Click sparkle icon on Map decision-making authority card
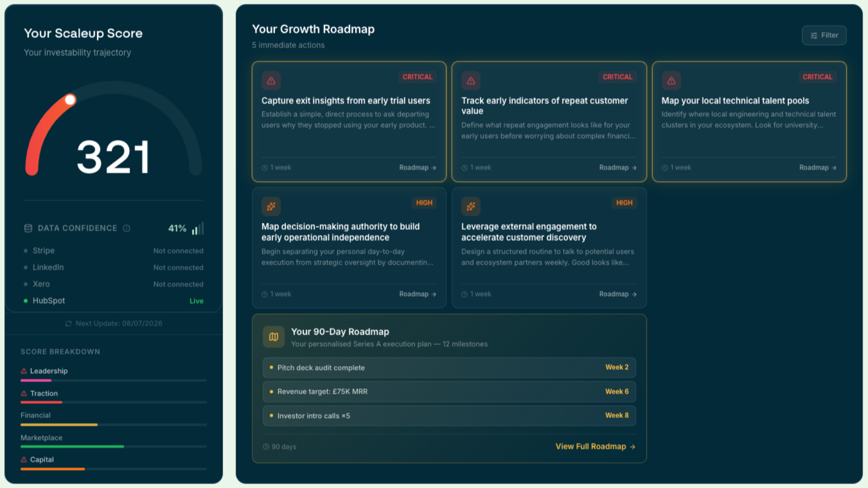The width and height of the screenshot is (868, 488). pos(271,207)
